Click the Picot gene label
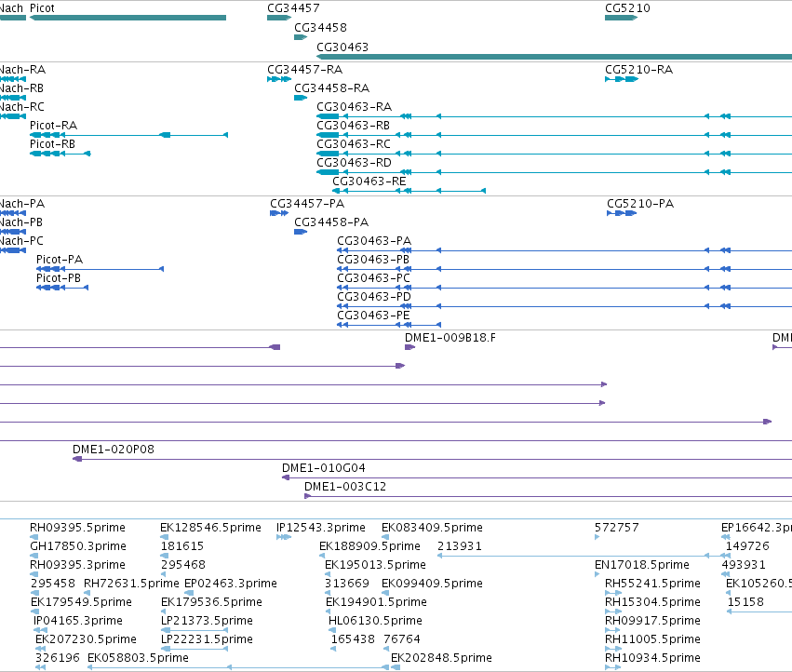 pos(42,8)
